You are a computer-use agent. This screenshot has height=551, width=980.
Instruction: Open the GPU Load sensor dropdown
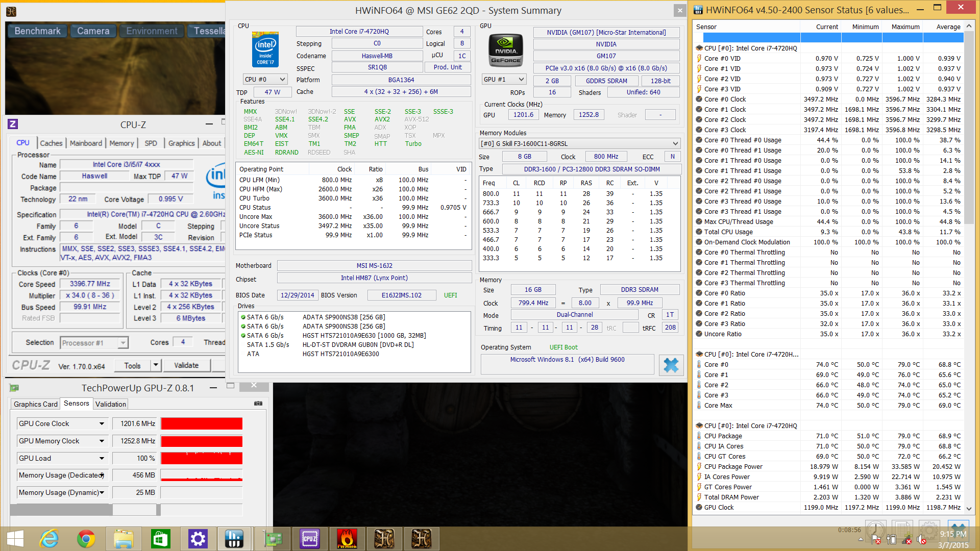(x=102, y=459)
